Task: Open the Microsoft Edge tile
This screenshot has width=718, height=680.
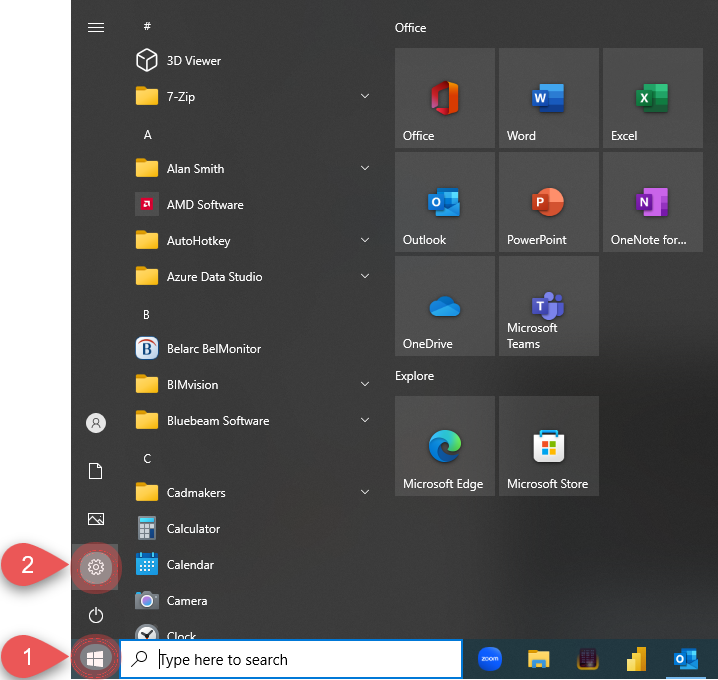Action: tap(445, 446)
